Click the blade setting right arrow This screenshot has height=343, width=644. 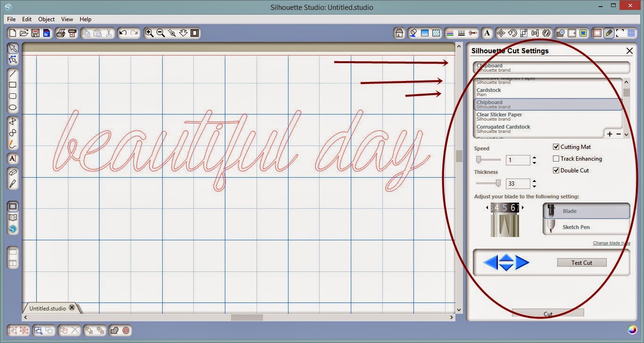coord(522,207)
